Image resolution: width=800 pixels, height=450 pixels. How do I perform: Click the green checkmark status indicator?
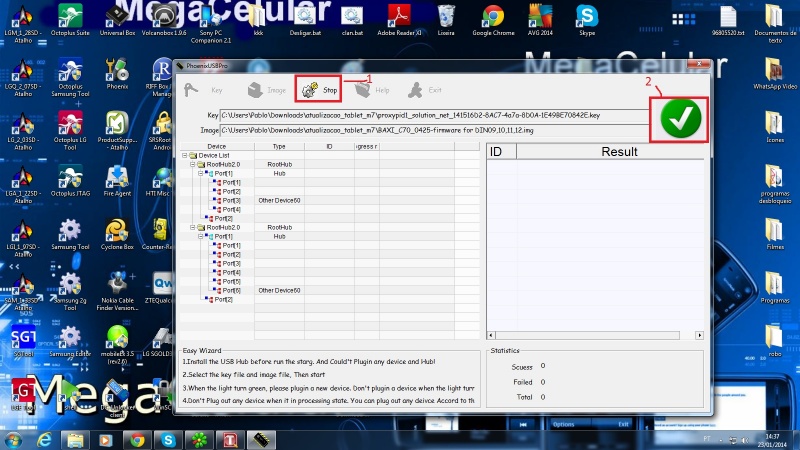[x=680, y=118]
